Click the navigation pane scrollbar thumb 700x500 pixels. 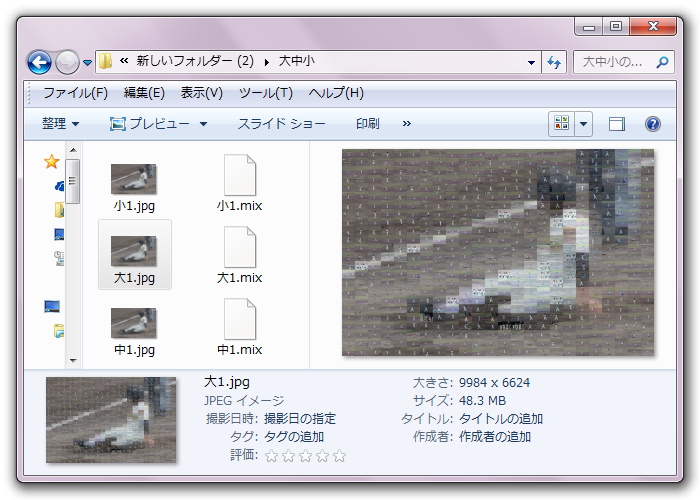click(x=73, y=180)
